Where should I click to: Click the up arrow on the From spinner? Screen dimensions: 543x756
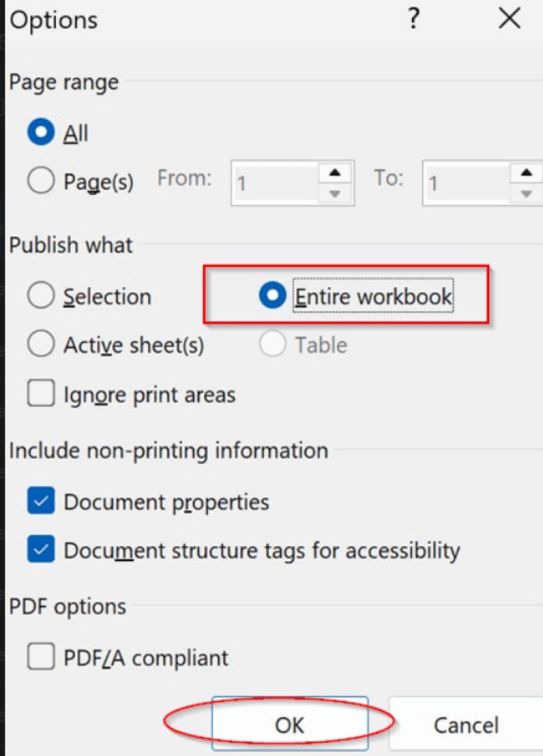tap(335, 171)
